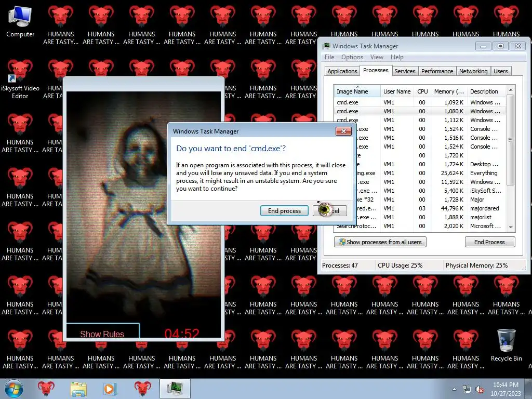Click the muted volume tray icon
Screen dimensions: 532x399
(480, 389)
